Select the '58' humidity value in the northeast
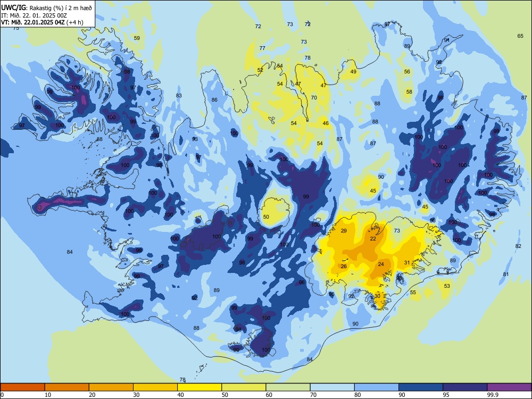 tap(409, 92)
